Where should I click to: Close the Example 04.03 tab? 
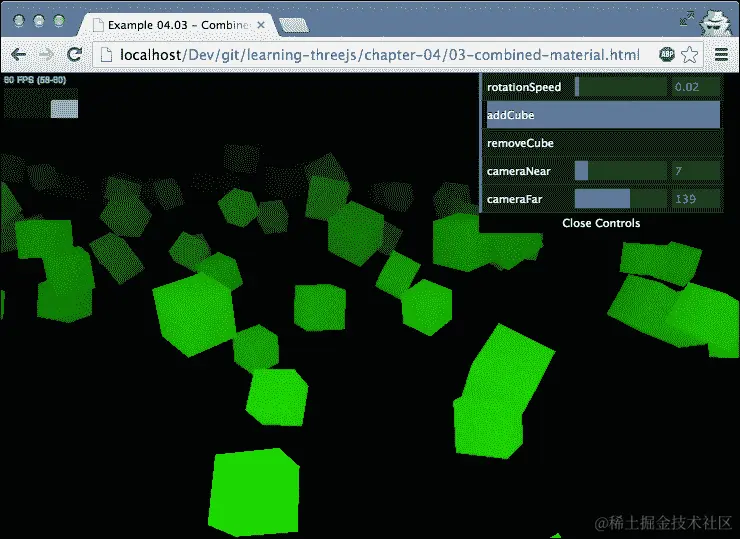click(x=261, y=25)
